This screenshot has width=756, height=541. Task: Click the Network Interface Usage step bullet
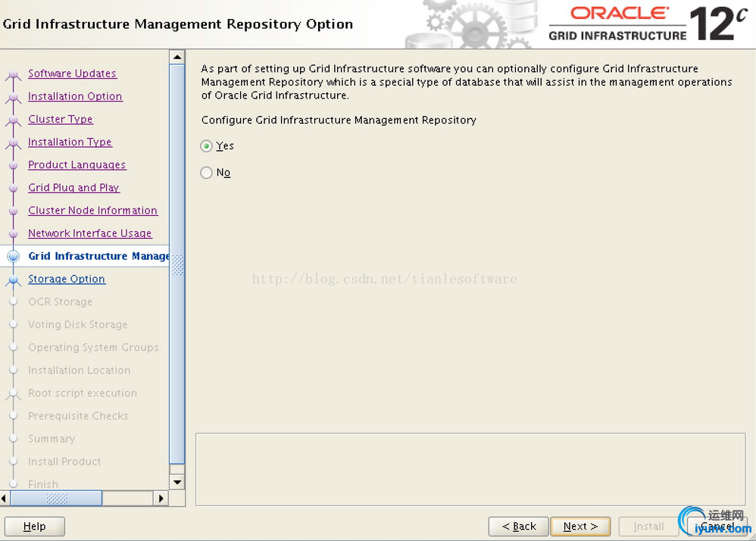pos(14,234)
